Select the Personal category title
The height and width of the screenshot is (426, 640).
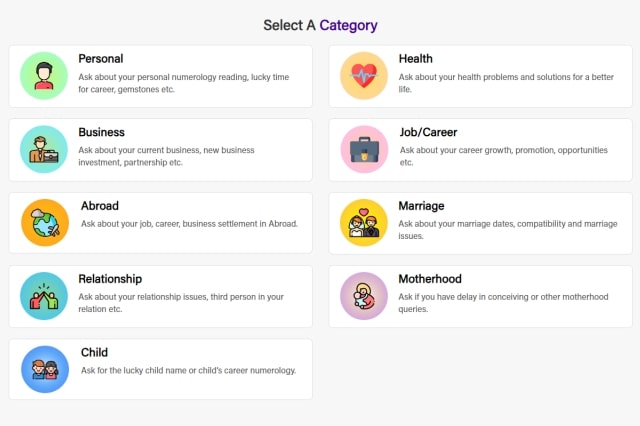coord(101,59)
